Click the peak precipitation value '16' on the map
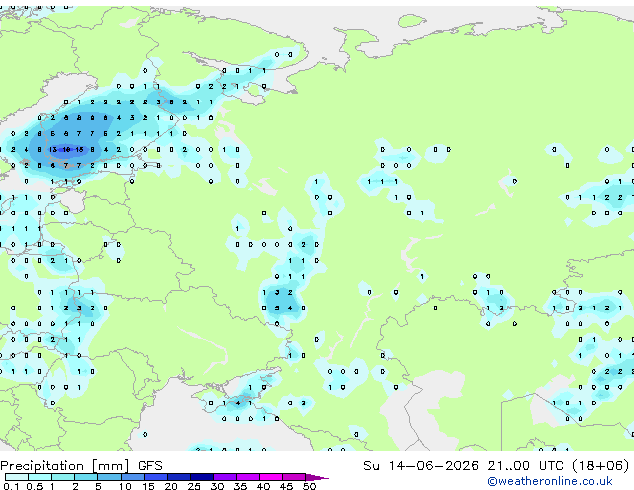 (x=66, y=150)
